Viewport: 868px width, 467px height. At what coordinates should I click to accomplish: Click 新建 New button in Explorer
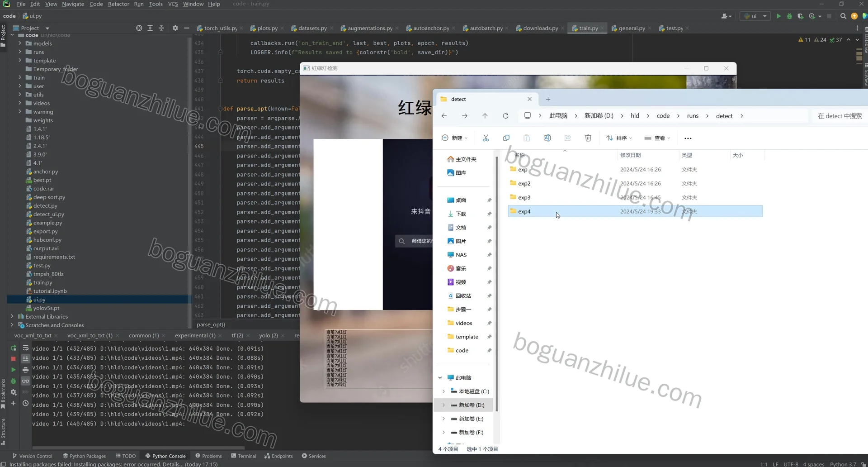[x=455, y=138]
